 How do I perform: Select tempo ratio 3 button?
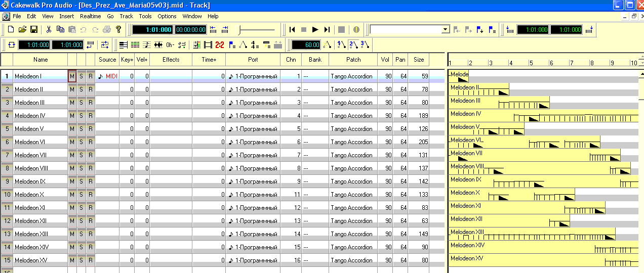point(365,45)
